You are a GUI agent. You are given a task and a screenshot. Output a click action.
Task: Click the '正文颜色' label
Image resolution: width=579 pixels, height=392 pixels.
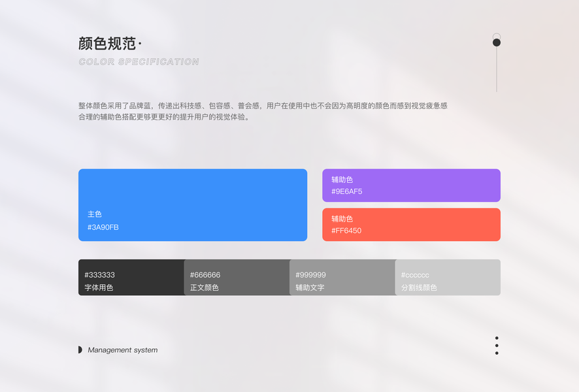click(x=204, y=287)
